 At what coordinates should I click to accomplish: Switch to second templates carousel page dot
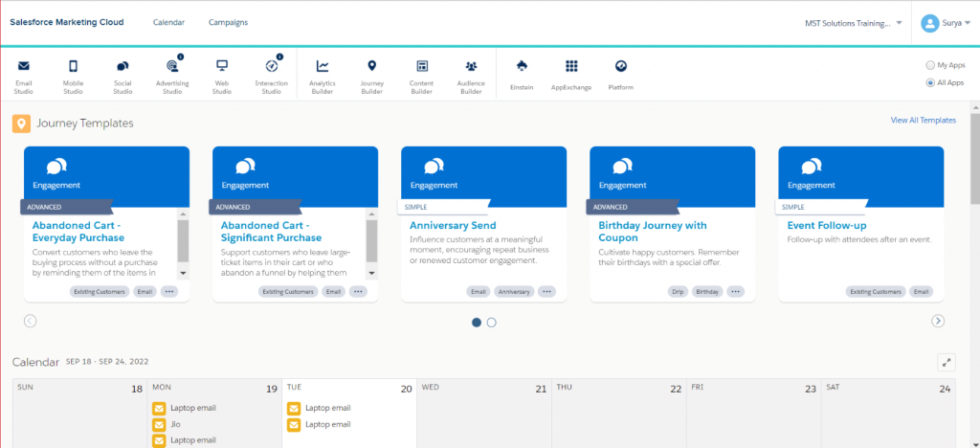pos(491,323)
